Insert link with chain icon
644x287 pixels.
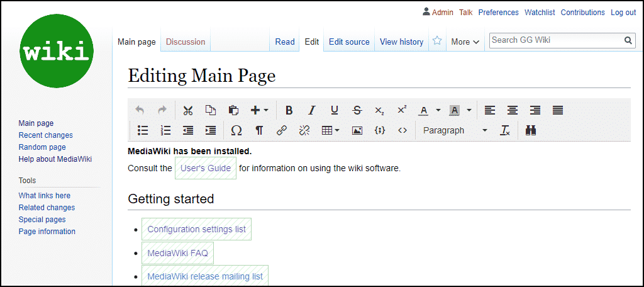(281, 130)
